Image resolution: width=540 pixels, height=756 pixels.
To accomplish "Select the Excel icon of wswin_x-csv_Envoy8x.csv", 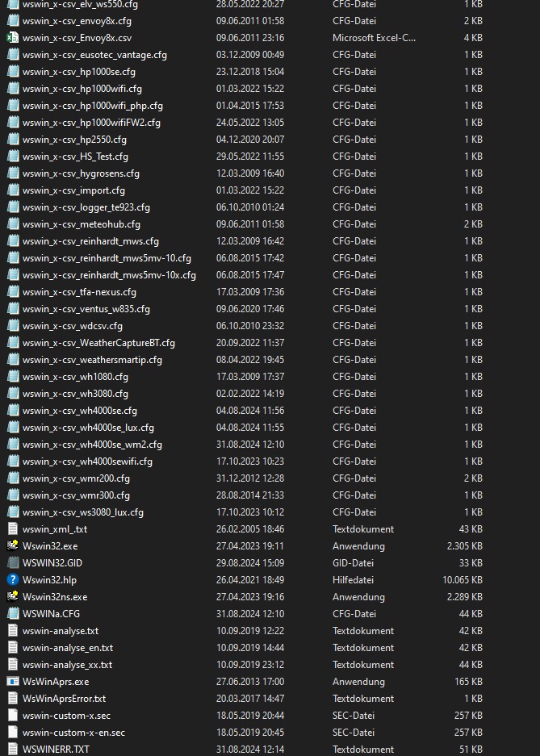I will coord(13,38).
